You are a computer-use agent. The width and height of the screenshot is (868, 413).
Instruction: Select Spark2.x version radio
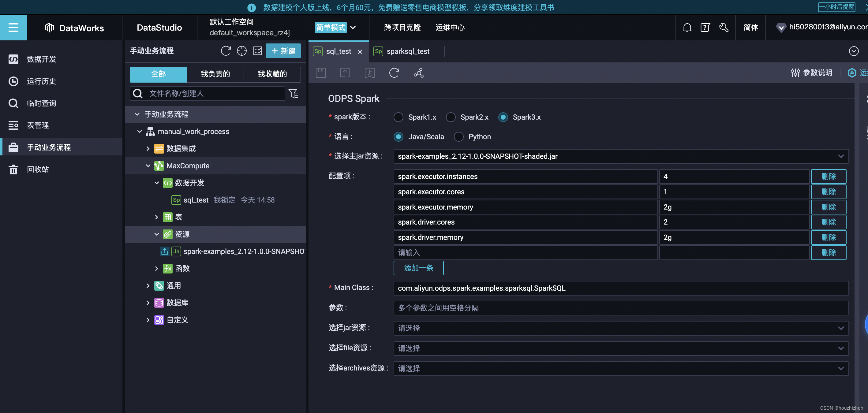(451, 117)
